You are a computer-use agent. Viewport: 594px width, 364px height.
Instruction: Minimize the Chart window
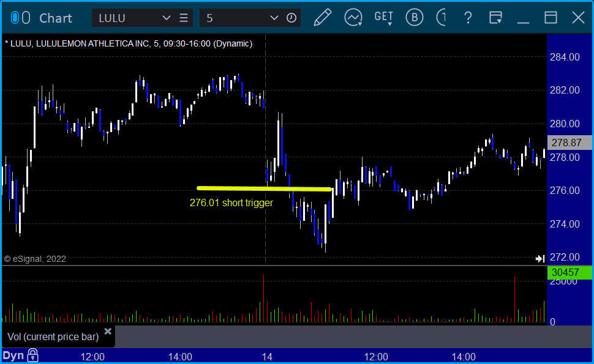pos(523,22)
